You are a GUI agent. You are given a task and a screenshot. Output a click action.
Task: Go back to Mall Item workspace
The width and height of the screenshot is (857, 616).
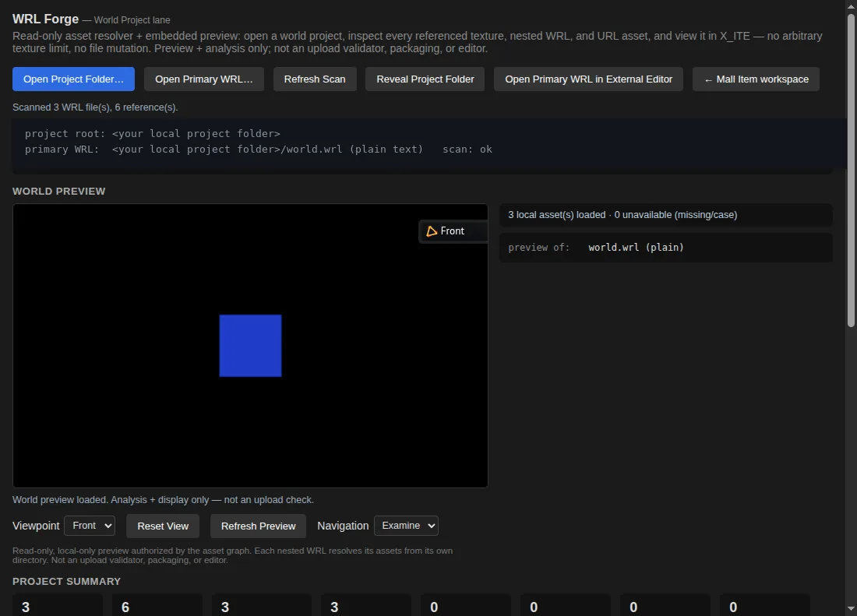pyautogui.click(x=756, y=79)
